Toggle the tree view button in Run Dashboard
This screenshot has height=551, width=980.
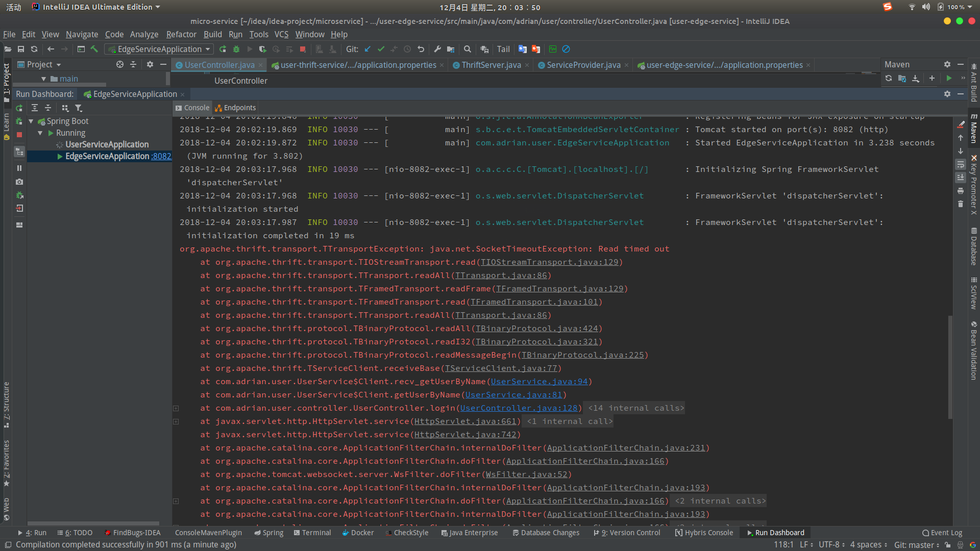coord(19,152)
